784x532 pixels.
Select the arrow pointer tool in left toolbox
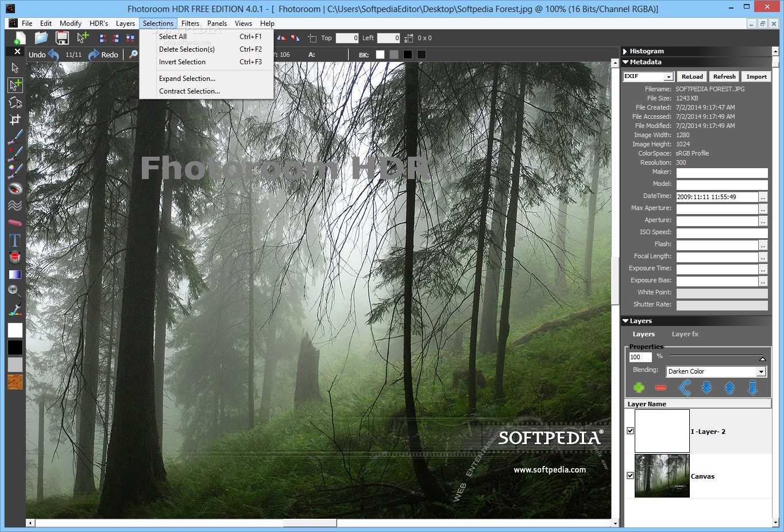tap(15, 68)
